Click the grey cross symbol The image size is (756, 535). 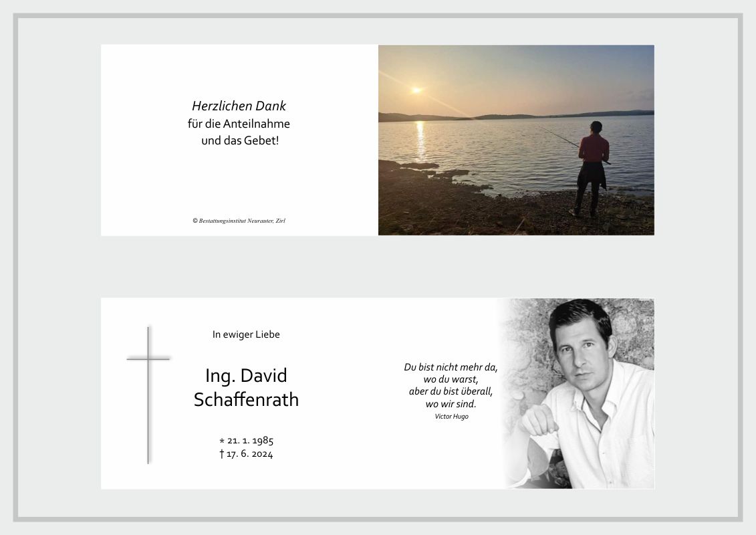click(148, 395)
